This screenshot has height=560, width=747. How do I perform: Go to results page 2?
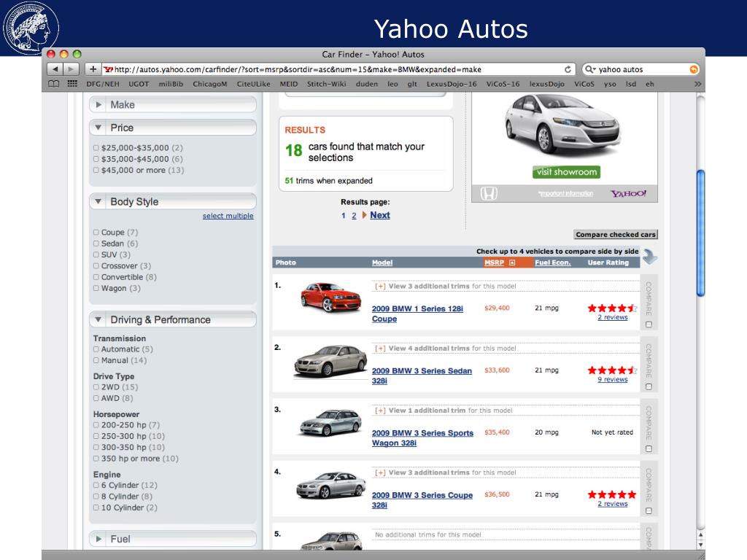(x=354, y=216)
